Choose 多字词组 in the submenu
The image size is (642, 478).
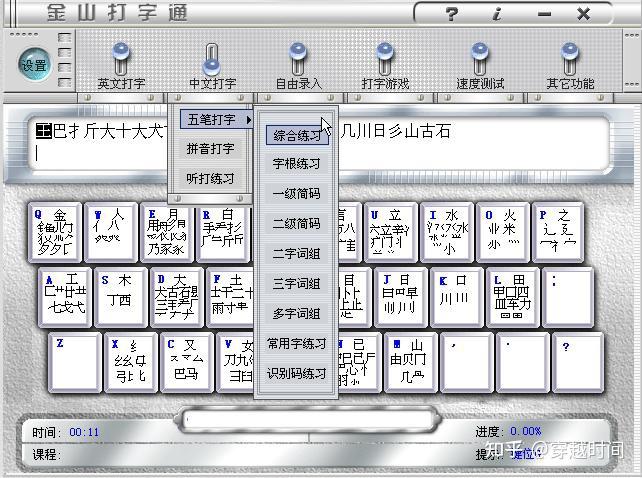click(297, 314)
